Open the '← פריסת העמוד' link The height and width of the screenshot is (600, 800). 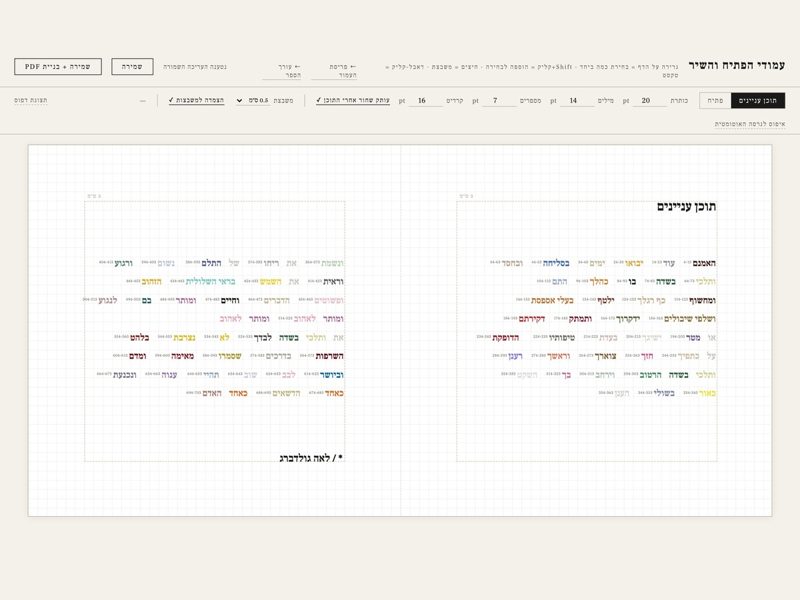point(334,70)
